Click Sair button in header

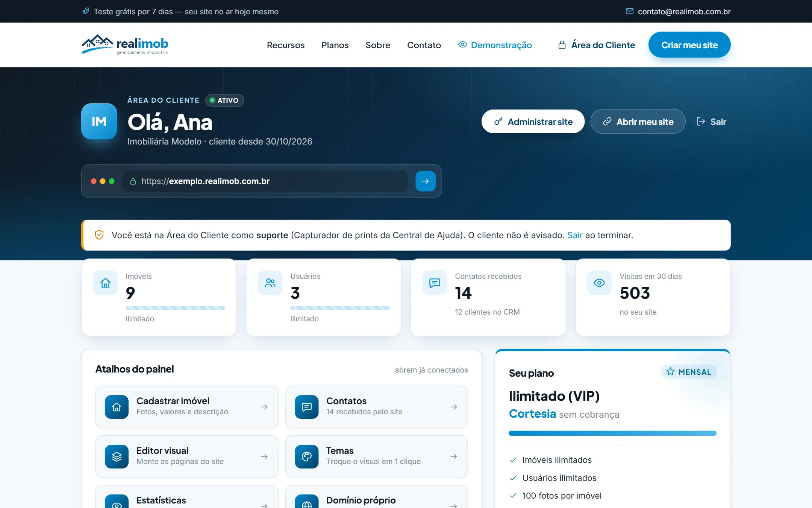[711, 122]
